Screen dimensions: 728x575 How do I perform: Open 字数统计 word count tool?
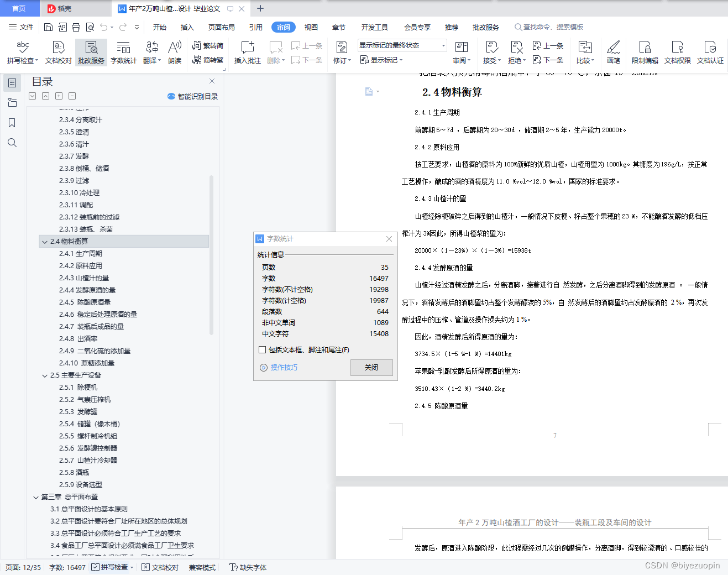[x=124, y=53]
